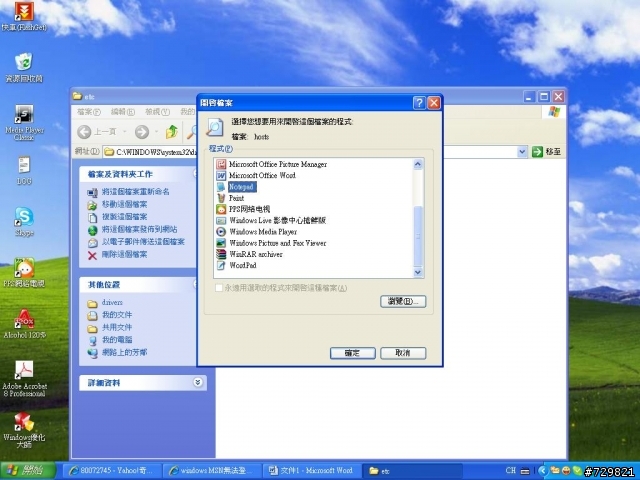Expand address bar dropdown in etc window
This screenshot has height=480, width=640.
pos(522,152)
